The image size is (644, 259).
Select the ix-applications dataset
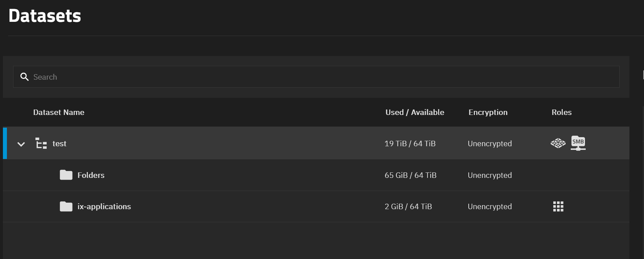pyautogui.click(x=104, y=207)
